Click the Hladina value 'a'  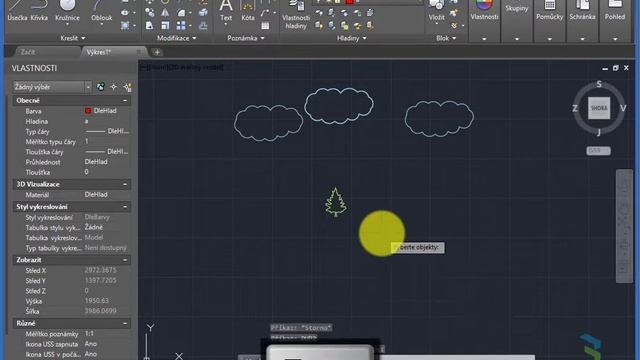pos(86,121)
